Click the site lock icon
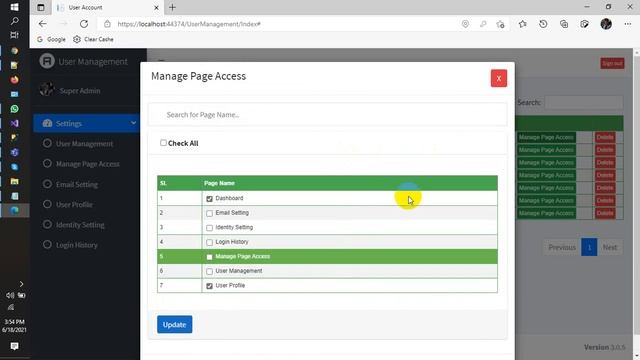Image resolution: width=640 pixels, height=360 pixels. tap(107, 24)
